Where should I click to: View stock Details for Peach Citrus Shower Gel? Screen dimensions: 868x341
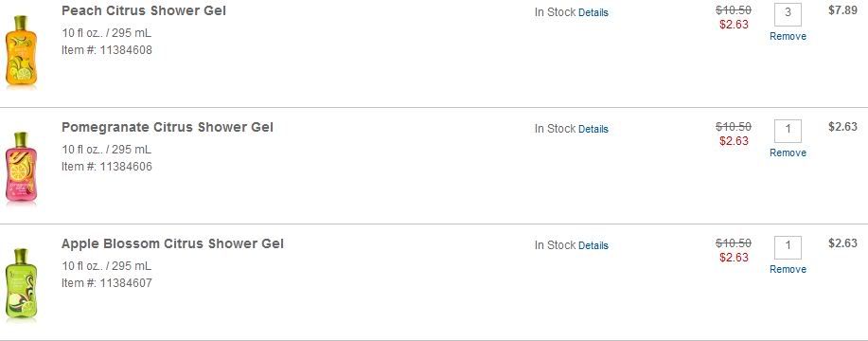coord(593,12)
